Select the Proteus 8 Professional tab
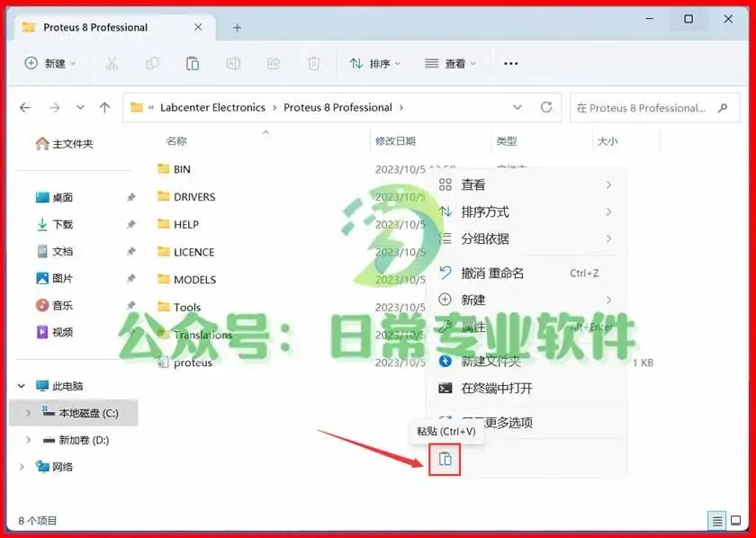 tap(115, 27)
